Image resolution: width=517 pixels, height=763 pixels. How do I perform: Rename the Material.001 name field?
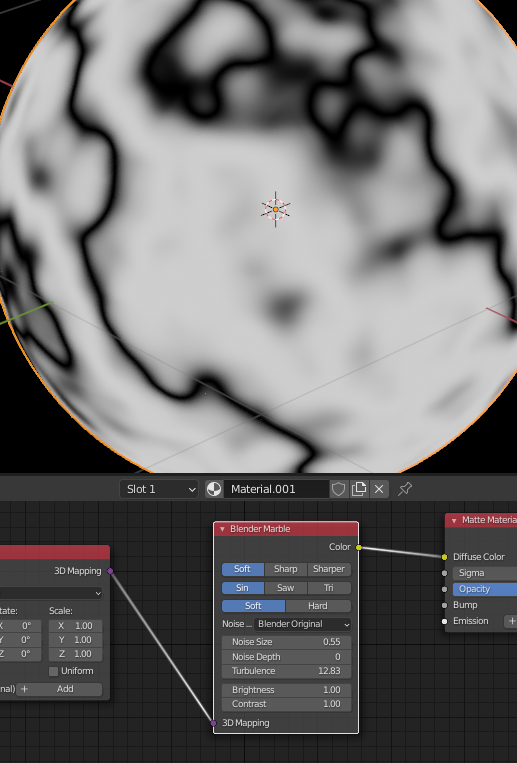[277, 489]
